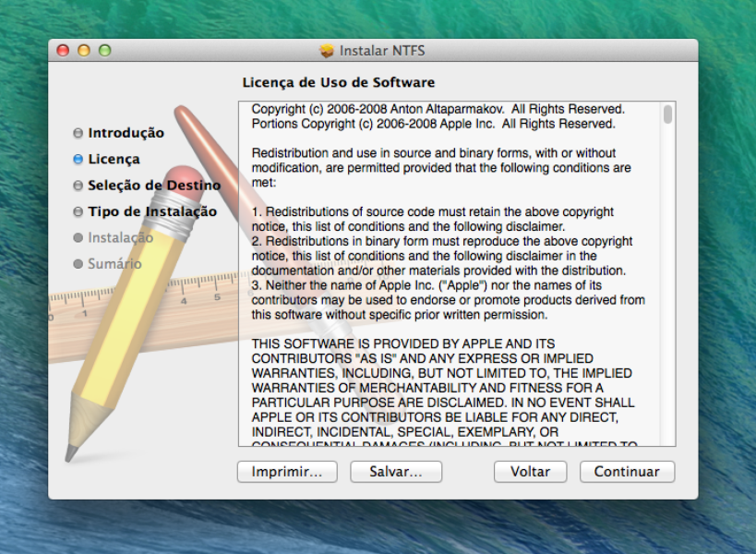The width and height of the screenshot is (756, 554).
Task: Click the THIS SOFTWARE IS PROVIDED line
Action: coord(403,343)
